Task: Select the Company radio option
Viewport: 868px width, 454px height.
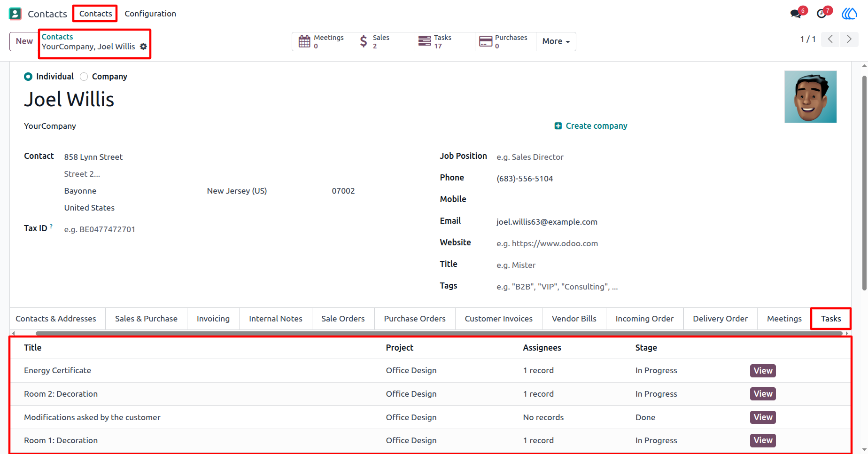Action: pos(84,77)
